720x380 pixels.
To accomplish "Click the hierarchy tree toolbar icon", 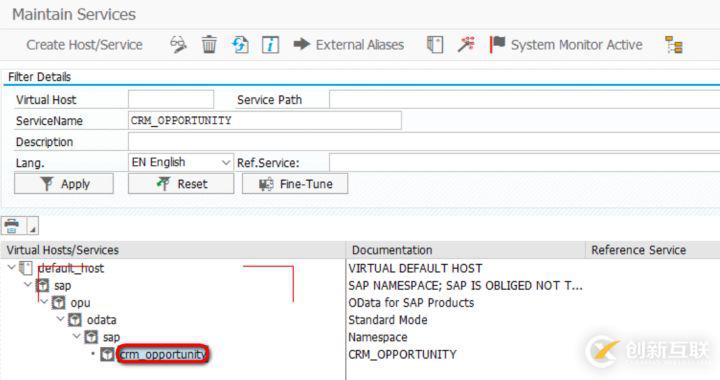I will click(674, 45).
